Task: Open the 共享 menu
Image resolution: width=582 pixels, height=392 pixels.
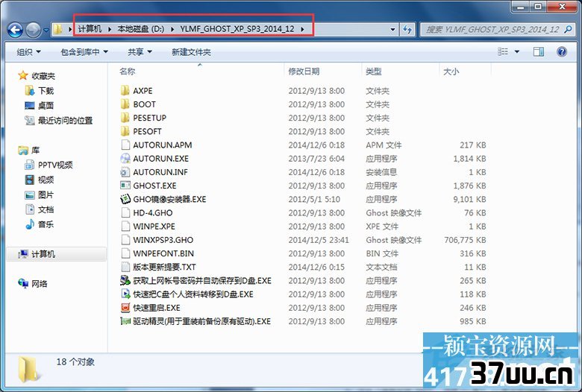Action: (140, 52)
